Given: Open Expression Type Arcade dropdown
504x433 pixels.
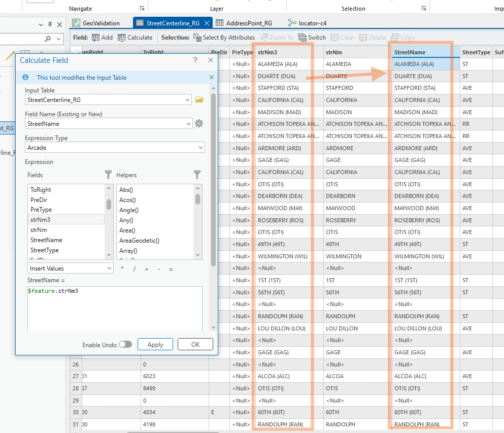Looking at the screenshot, I should click(x=201, y=148).
